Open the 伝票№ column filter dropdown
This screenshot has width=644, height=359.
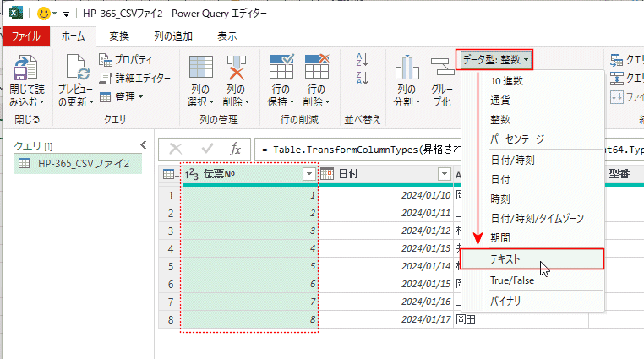pyautogui.click(x=309, y=174)
